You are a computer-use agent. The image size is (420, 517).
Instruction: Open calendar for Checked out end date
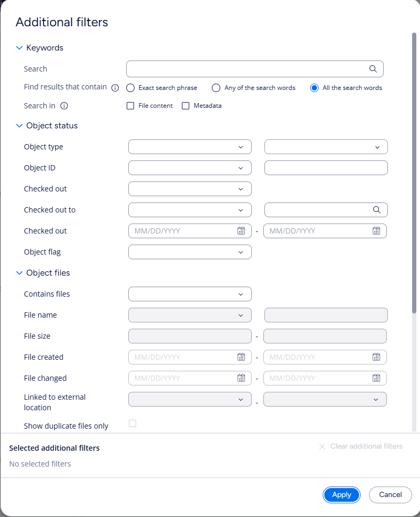(x=376, y=231)
